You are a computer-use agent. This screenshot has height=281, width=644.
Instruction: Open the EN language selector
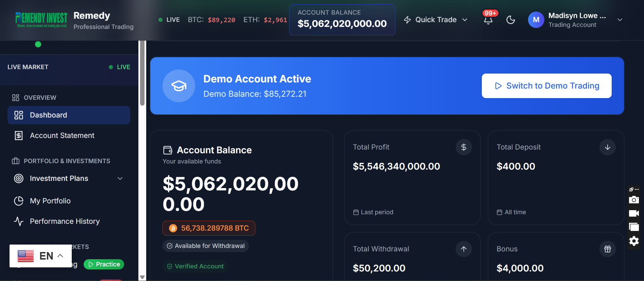[x=40, y=256]
